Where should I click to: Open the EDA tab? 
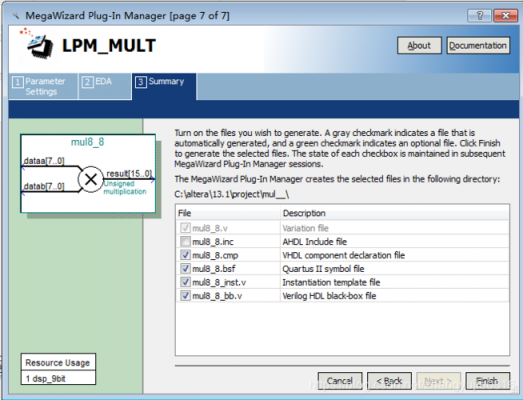105,86
